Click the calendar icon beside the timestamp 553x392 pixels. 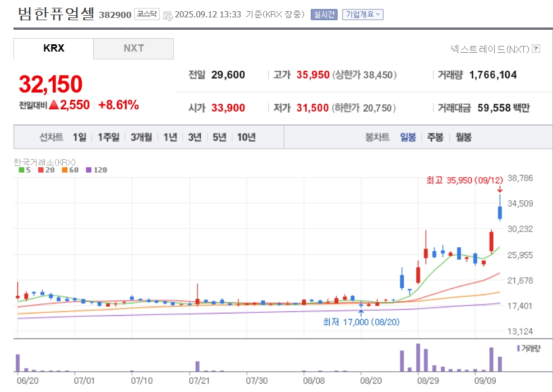168,15
